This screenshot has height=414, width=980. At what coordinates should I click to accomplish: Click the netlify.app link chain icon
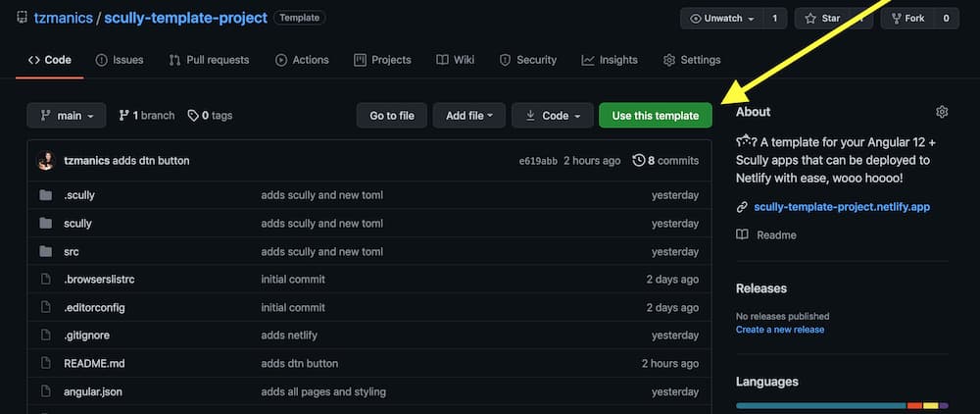(743, 207)
